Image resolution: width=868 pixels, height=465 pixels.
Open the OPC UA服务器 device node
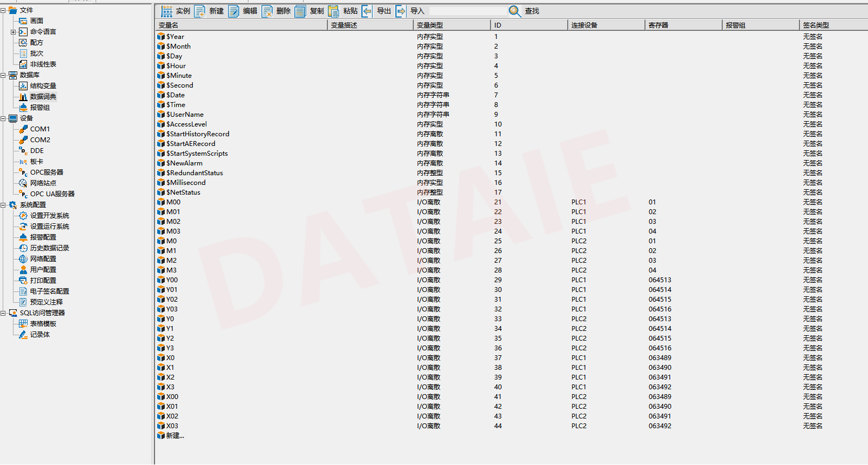point(52,194)
